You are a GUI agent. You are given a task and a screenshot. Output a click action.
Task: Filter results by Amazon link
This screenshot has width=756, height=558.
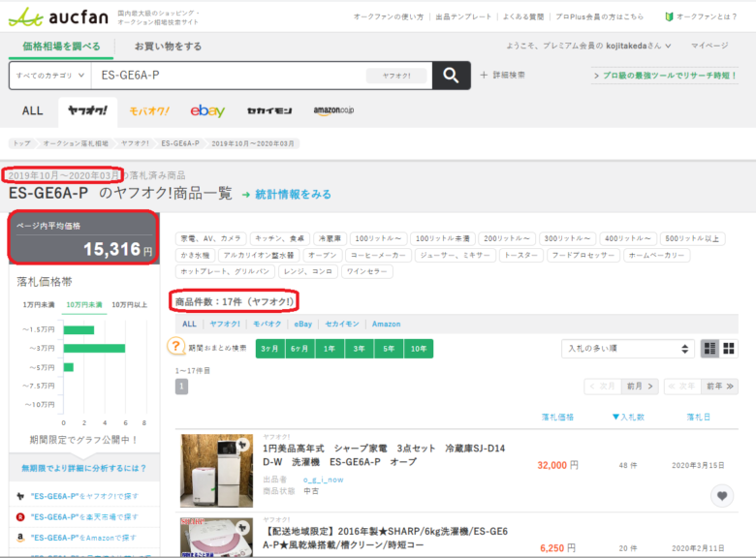tap(386, 324)
